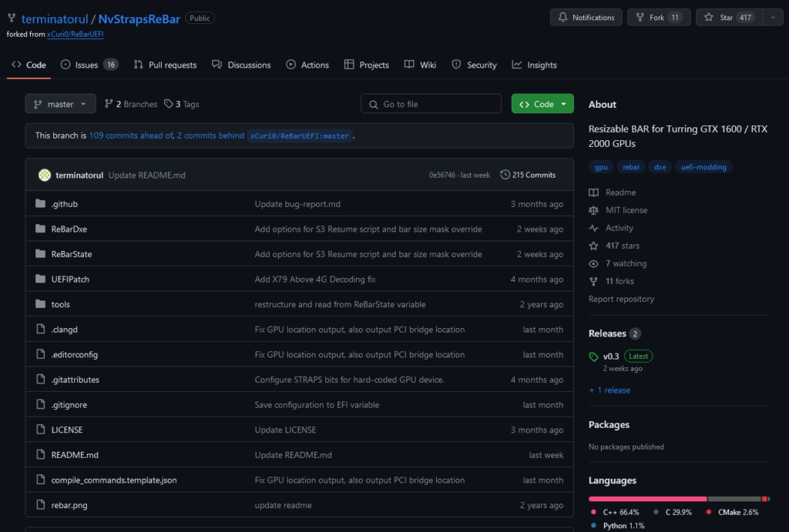Image resolution: width=789 pixels, height=532 pixels.
Task: Open the master branch dropdown
Action: pos(60,104)
